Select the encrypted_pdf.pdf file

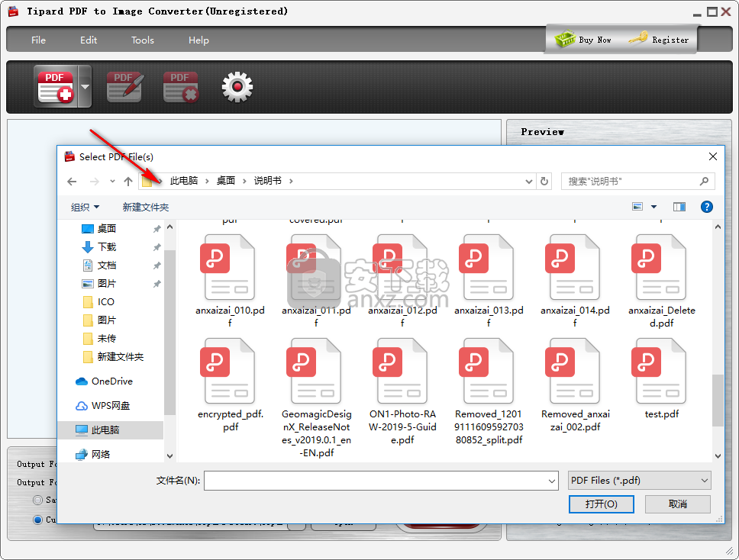230,385
